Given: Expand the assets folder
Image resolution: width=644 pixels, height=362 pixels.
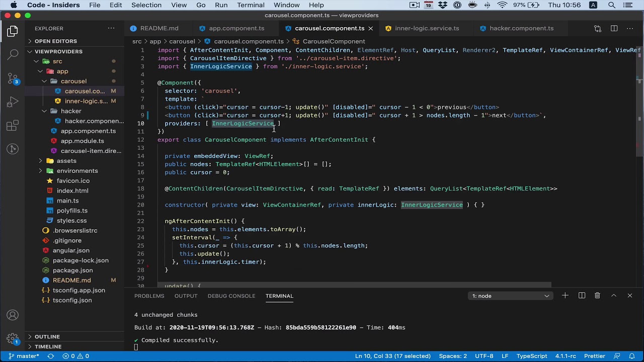Looking at the screenshot, I should coord(66,161).
